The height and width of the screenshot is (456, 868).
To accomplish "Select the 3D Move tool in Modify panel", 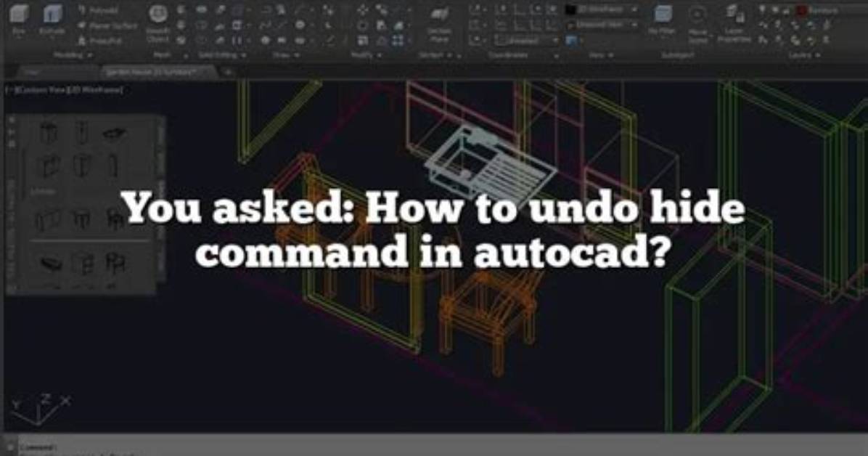I will [x=363, y=10].
